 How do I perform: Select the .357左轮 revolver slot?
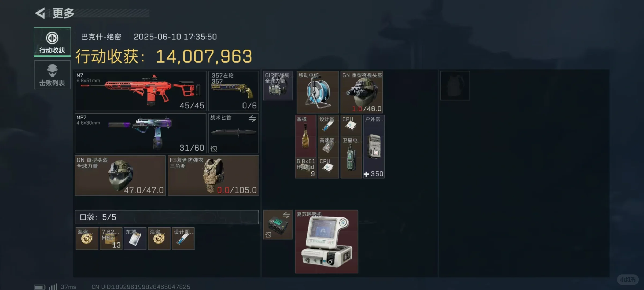point(233,91)
